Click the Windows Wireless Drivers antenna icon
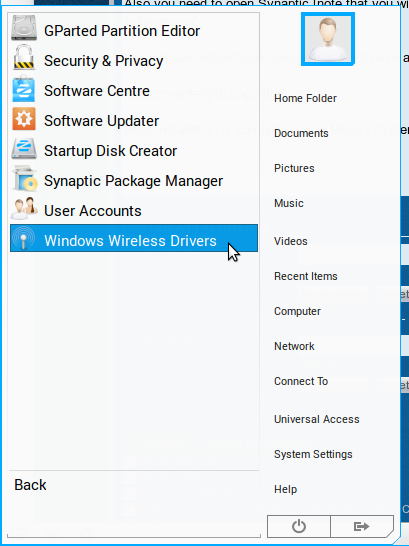Viewport: 409px width, 546px height. tap(24, 239)
